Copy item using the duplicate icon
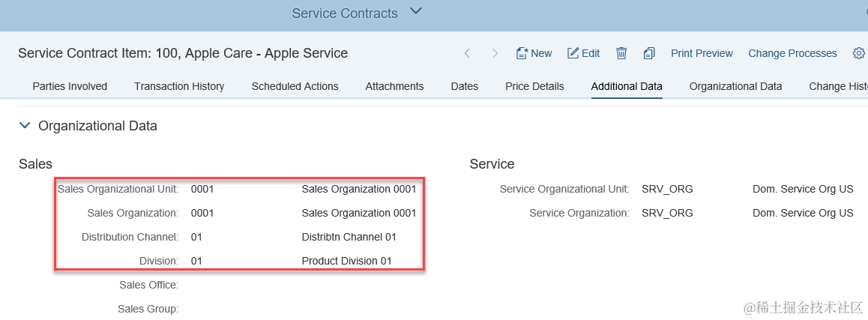Viewport: 868px width, 320px height. [649, 54]
